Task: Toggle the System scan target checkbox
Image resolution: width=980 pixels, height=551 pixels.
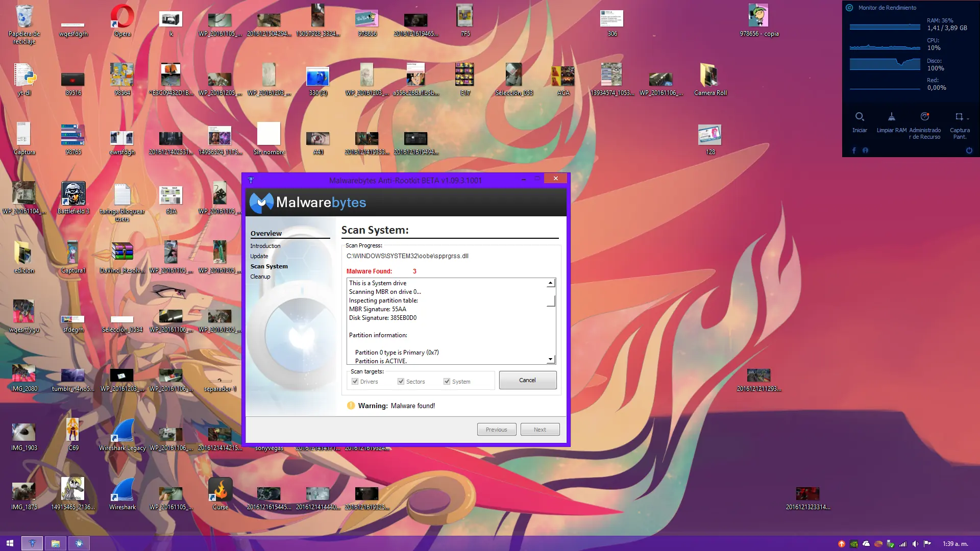Action: pyautogui.click(x=447, y=382)
